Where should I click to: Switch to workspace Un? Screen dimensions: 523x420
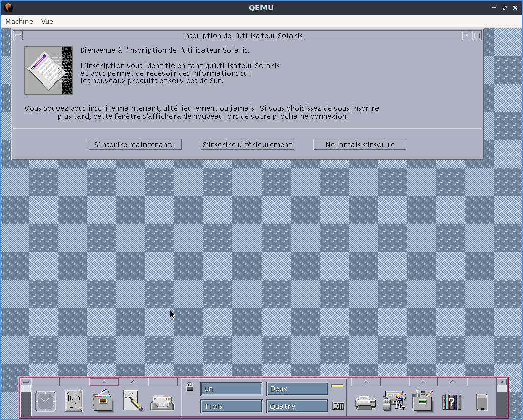coord(231,389)
